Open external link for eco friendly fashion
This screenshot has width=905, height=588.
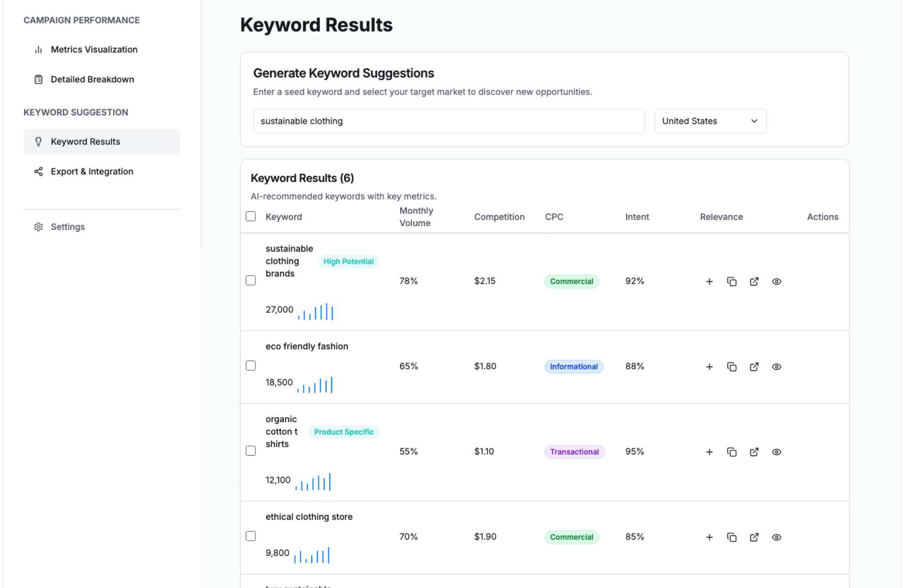coord(754,367)
